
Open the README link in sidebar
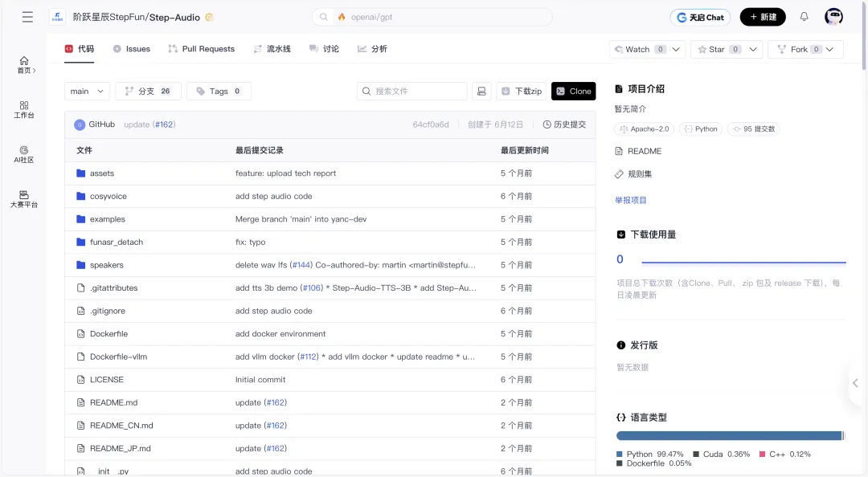(638, 151)
